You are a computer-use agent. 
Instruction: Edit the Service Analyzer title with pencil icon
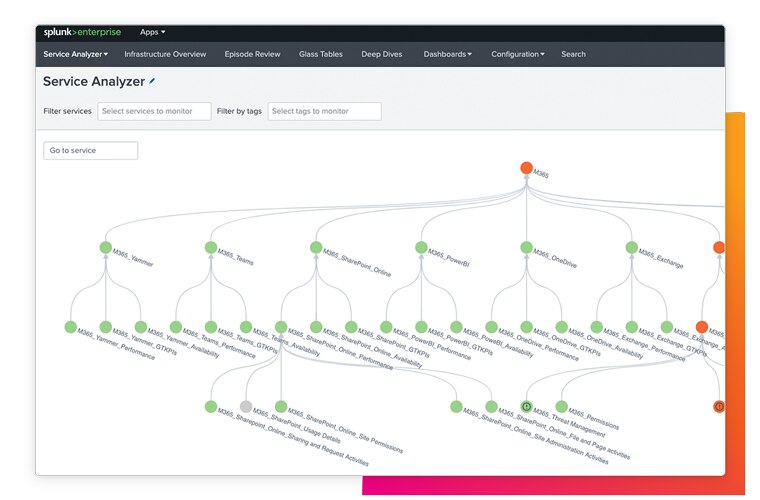tap(152, 81)
